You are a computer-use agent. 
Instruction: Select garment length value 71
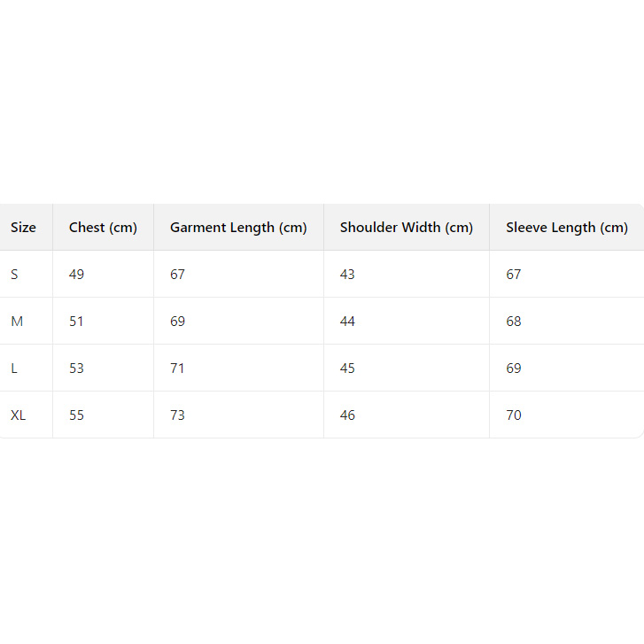[178, 369]
